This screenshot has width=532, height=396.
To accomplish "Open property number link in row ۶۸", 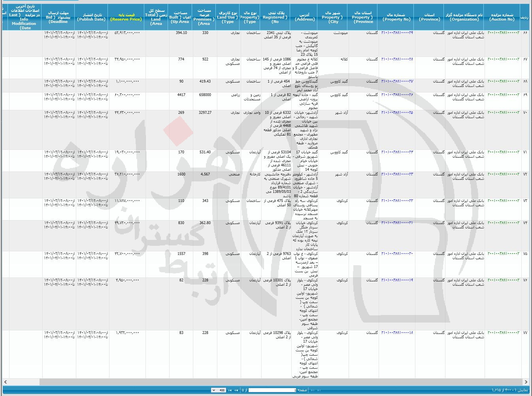I will click(397, 81).
